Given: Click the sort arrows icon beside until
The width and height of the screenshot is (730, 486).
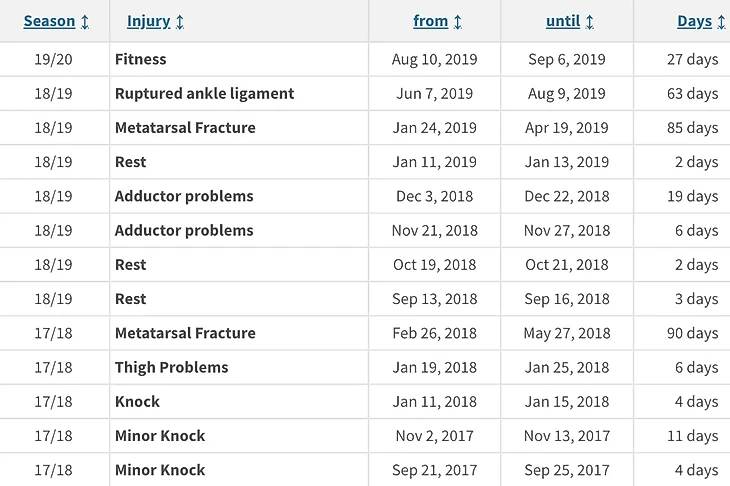Looking at the screenshot, I should (x=590, y=21).
